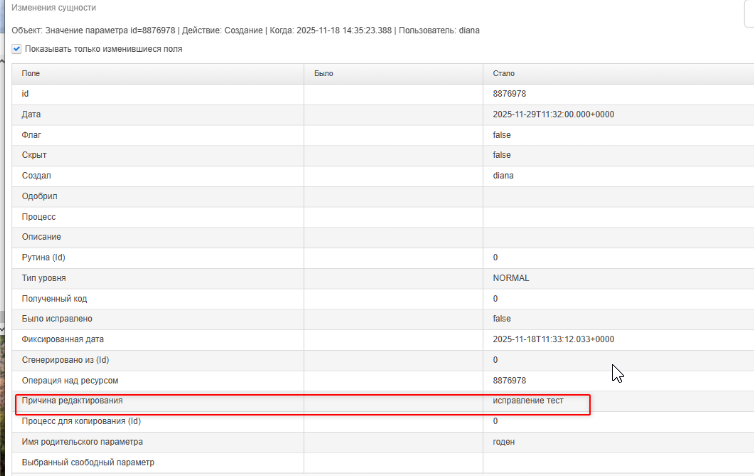Select the 'Дата' field row label
The image size is (754, 476).
tap(31, 114)
